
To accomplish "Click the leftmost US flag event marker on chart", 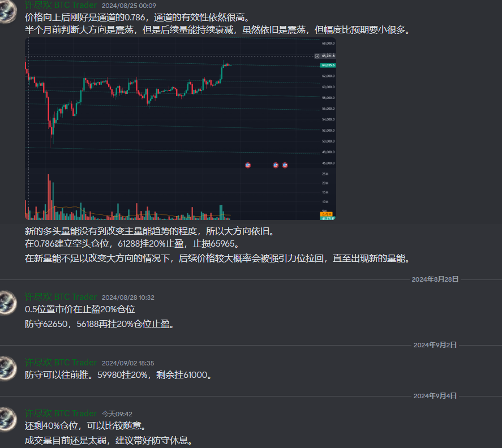I will [x=248, y=165].
